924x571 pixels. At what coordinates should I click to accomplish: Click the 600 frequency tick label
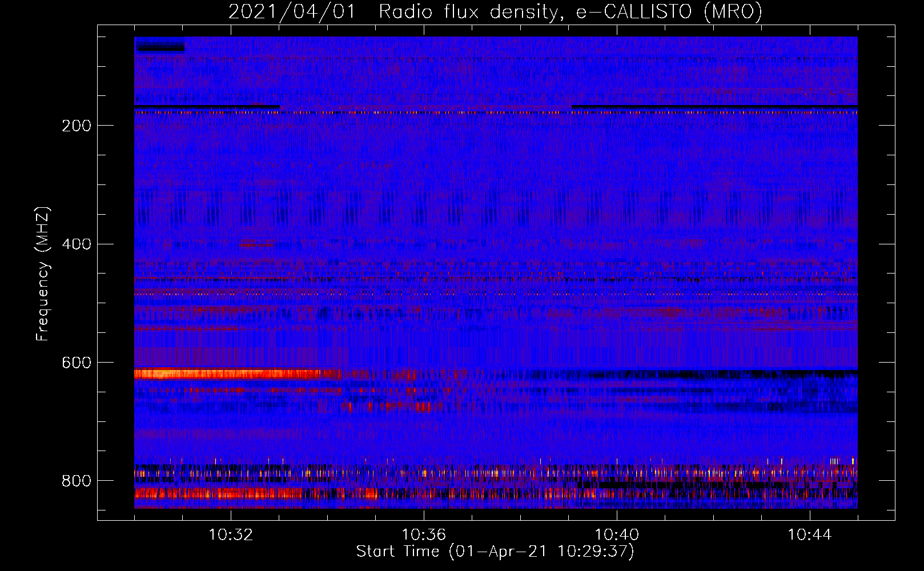[x=77, y=363]
